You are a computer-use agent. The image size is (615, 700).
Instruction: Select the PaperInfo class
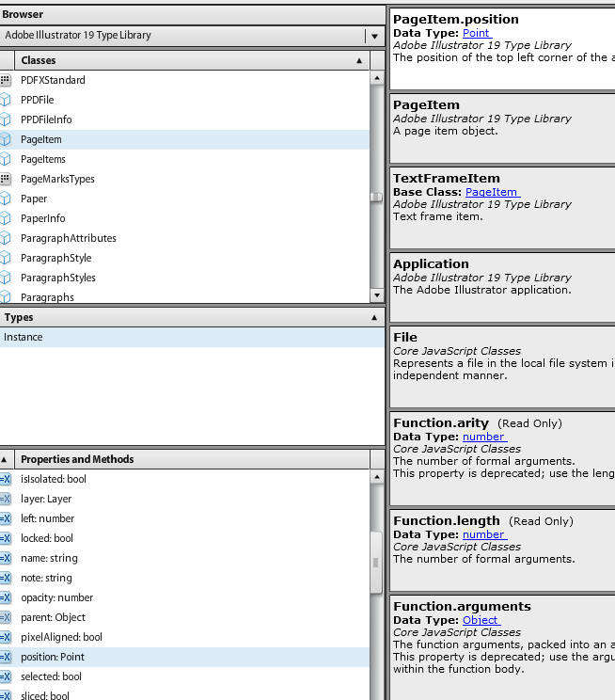[184, 218]
